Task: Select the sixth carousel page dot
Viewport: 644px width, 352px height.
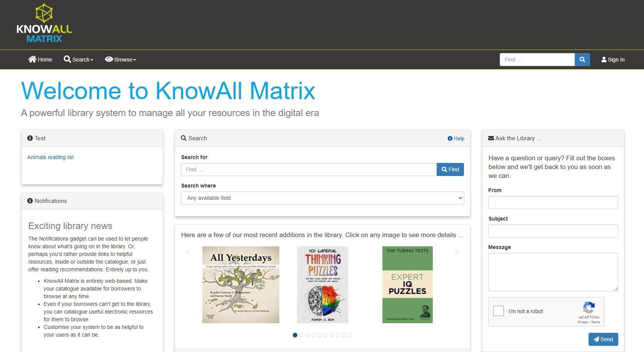Action: (325, 335)
